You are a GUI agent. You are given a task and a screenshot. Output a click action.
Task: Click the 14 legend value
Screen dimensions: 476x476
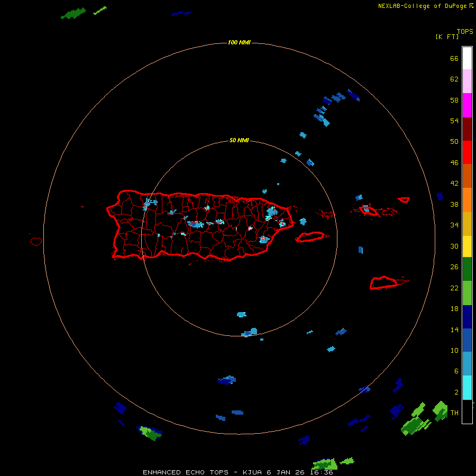454,329
